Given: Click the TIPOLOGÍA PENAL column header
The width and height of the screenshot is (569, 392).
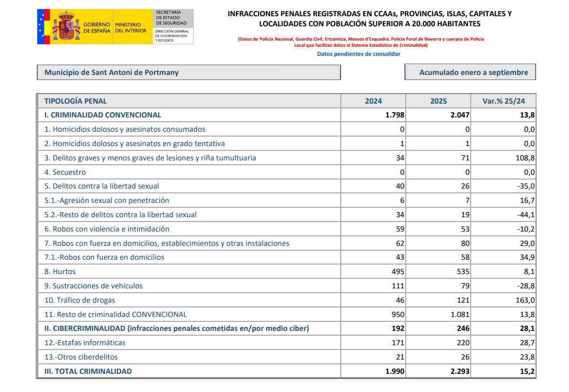Looking at the screenshot, I should coord(75,101).
